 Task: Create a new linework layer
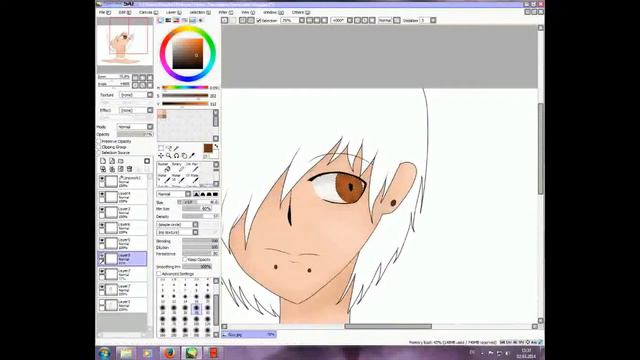112,161
